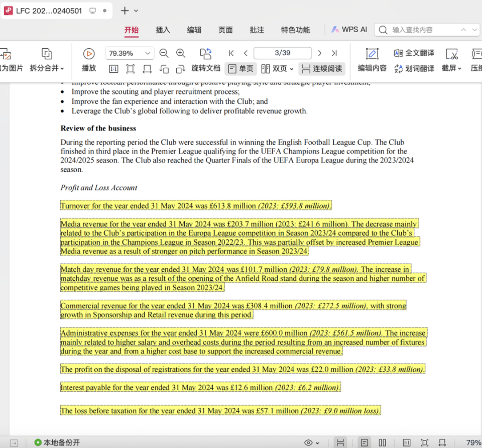Go to the next page
Screen dimensions: 482x448
tap(320, 53)
